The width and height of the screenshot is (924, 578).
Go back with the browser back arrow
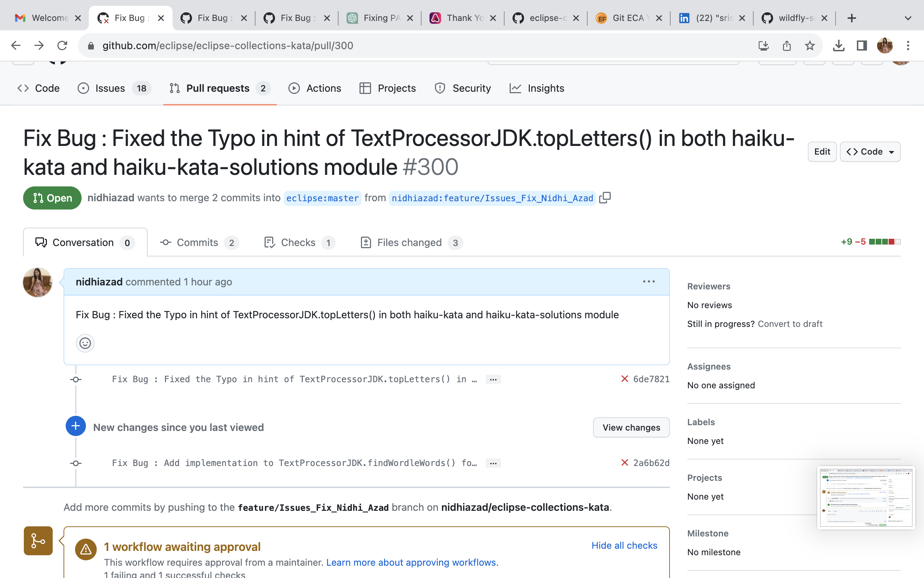coord(16,46)
